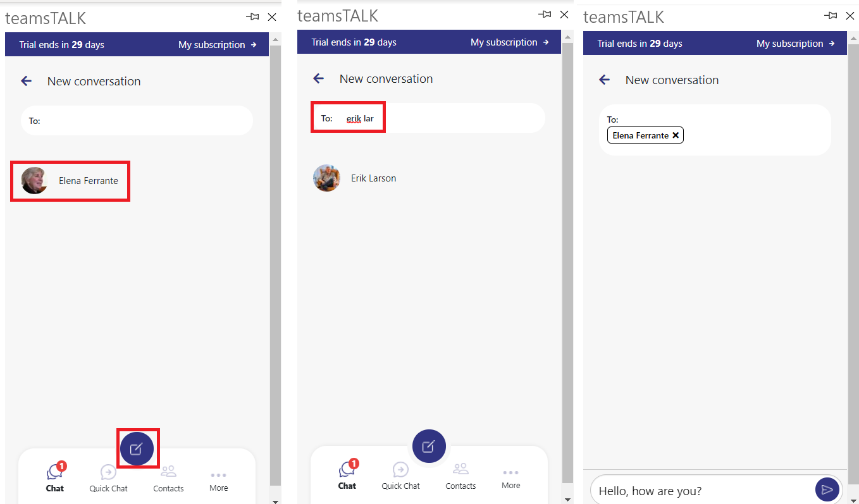Open My subscription link in the right panel
The image size is (859, 504).
(x=796, y=44)
